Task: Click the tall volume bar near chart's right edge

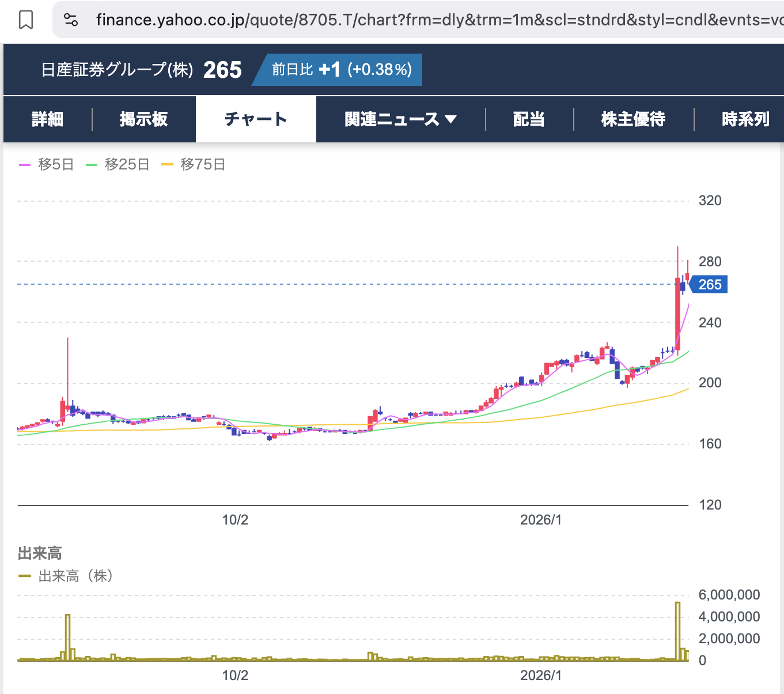Action: tap(677, 631)
